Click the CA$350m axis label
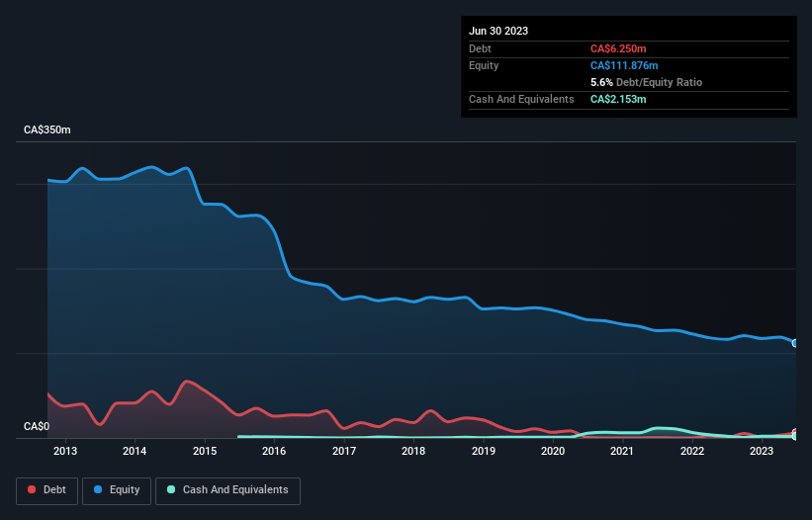 point(47,130)
